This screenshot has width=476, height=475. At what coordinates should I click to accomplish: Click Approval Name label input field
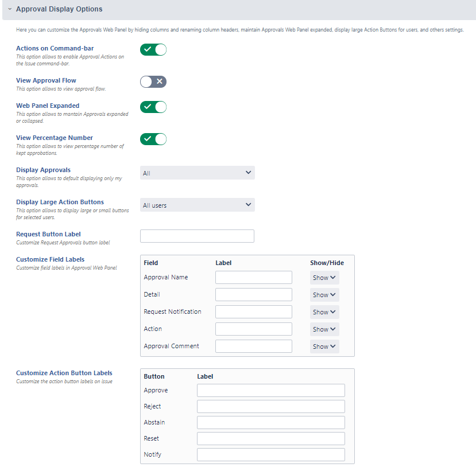(253, 278)
